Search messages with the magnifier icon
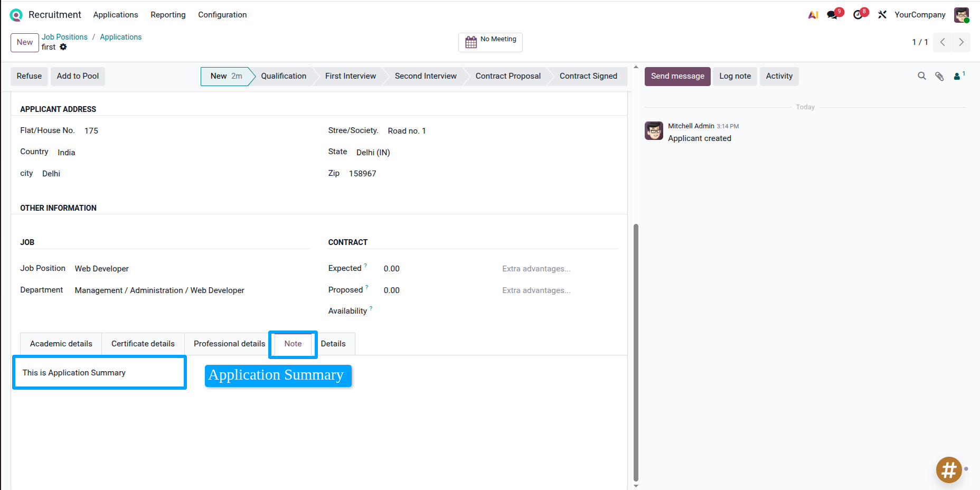Image resolution: width=980 pixels, height=490 pixels. pyautogui.click(x=922, y=76)
